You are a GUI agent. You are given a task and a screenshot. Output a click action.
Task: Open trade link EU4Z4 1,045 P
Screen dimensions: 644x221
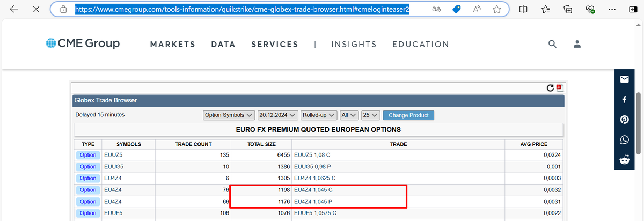[x=313, y=202]
